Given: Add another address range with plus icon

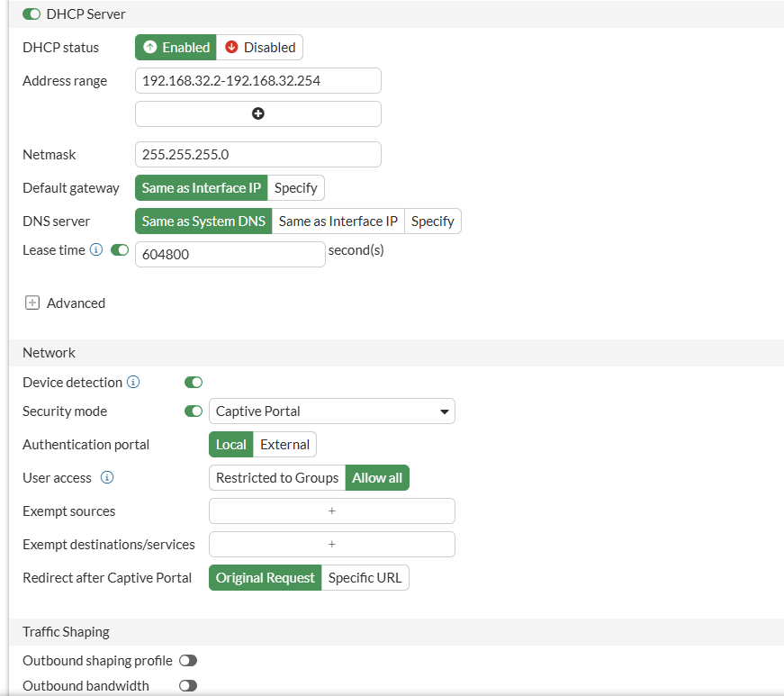Looking at the screenshot, I should pos(258,113).
